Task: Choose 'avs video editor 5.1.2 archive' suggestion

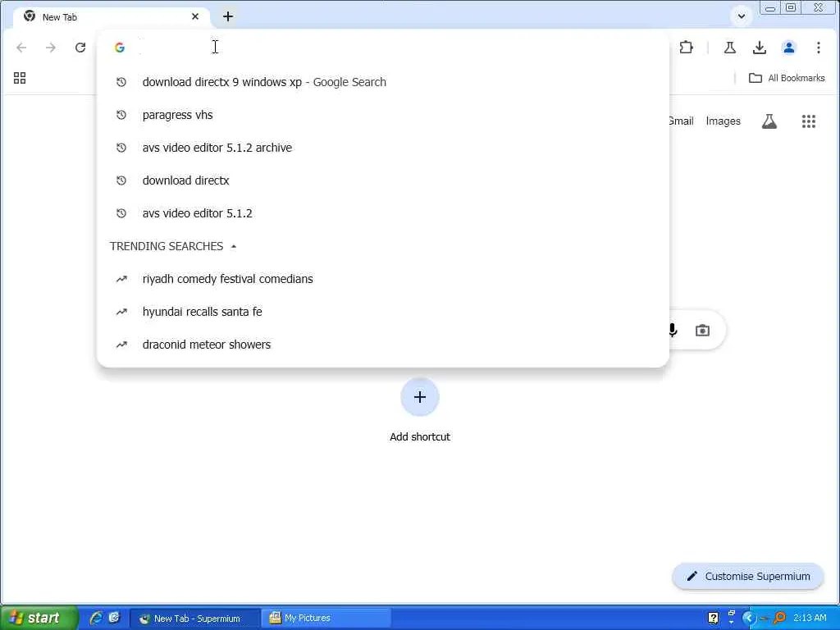Action: point(382,148)
